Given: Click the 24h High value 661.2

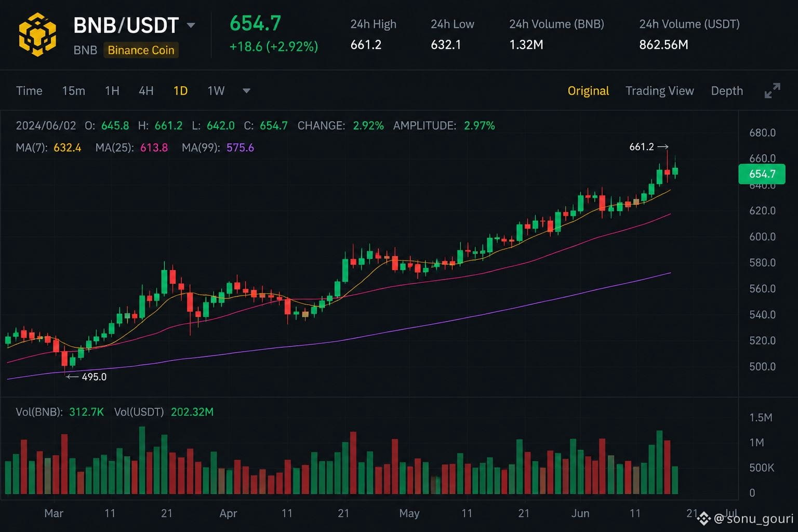Looking at the screenshot, I should click(366, 45).
